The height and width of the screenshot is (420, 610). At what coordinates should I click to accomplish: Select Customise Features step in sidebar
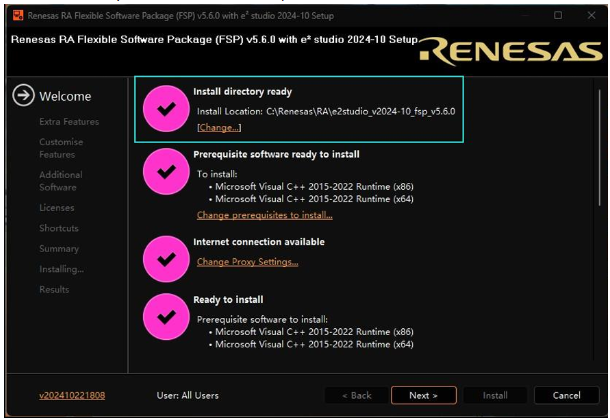tap(61, 148)
